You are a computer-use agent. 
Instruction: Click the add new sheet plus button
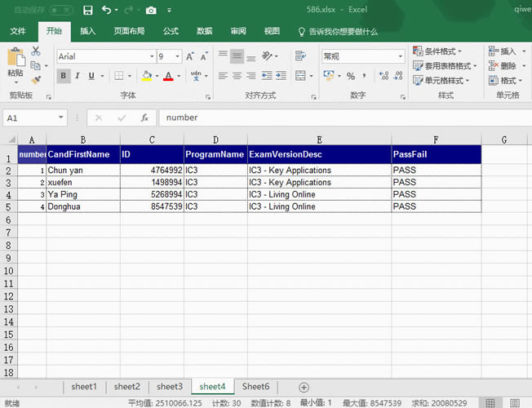(x=304, y=387)
